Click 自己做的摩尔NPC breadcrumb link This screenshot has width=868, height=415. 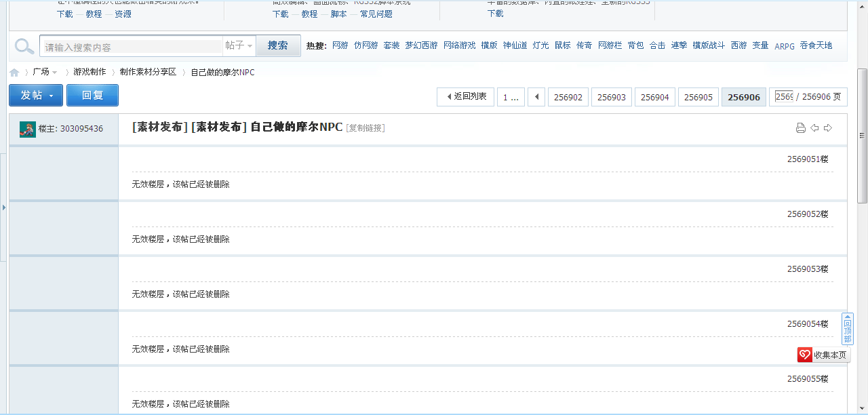point(223,72)
